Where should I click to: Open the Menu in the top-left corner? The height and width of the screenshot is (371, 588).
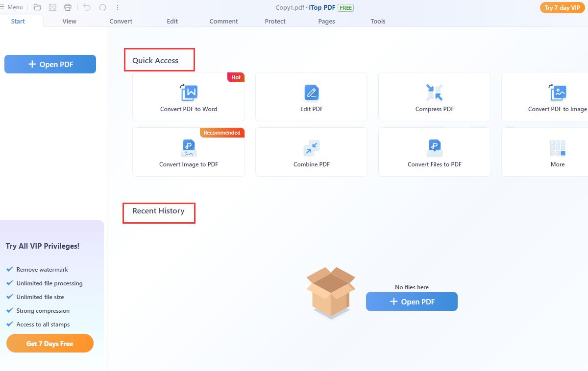pyautogui.click(x=12, y=7)
